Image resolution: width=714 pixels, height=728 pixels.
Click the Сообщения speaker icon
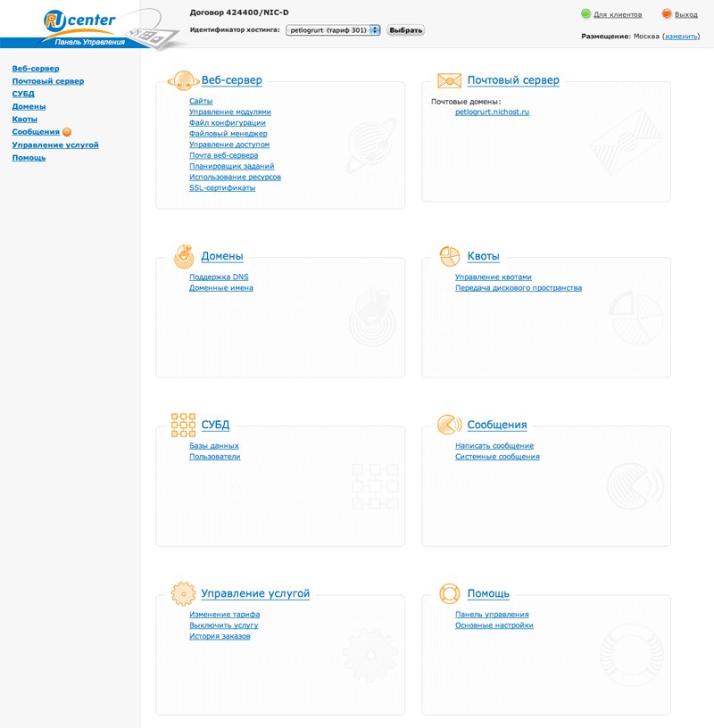(x=449, y=425)
